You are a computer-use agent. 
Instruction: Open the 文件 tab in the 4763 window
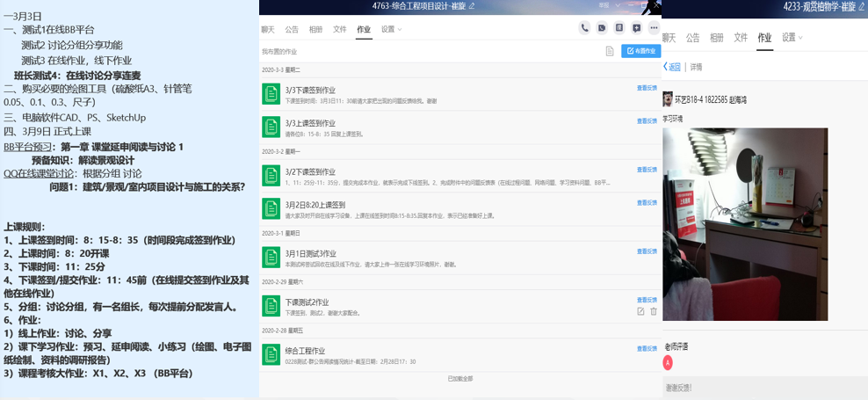(x=340, y=29)
